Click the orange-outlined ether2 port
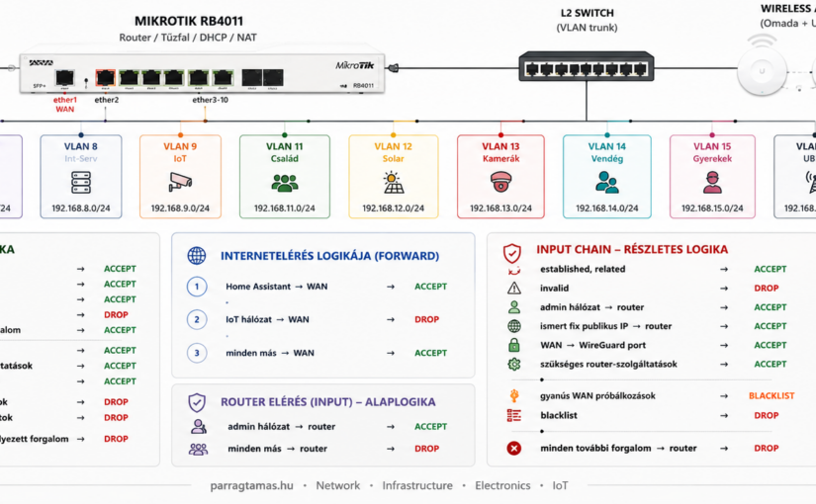The image size is (816, 504). click(x=106, y=78)
